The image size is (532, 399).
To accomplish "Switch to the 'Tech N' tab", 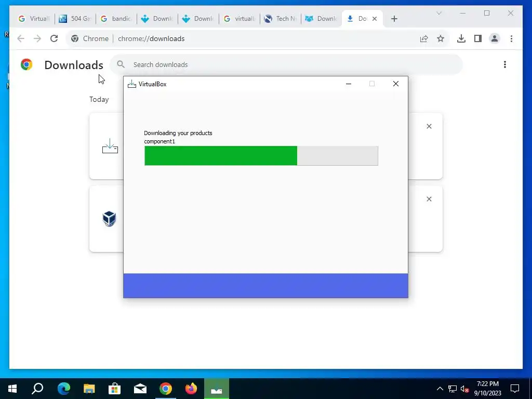I will tap(280, 19).
